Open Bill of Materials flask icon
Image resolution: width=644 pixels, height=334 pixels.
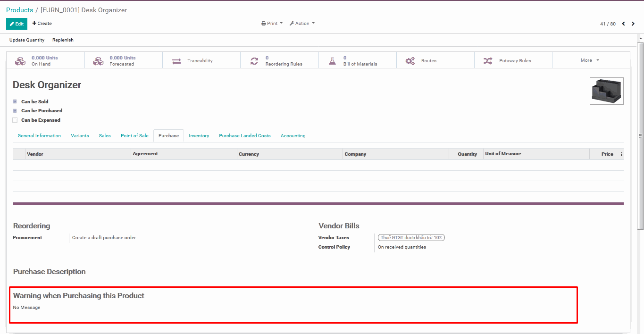(332, 61)
